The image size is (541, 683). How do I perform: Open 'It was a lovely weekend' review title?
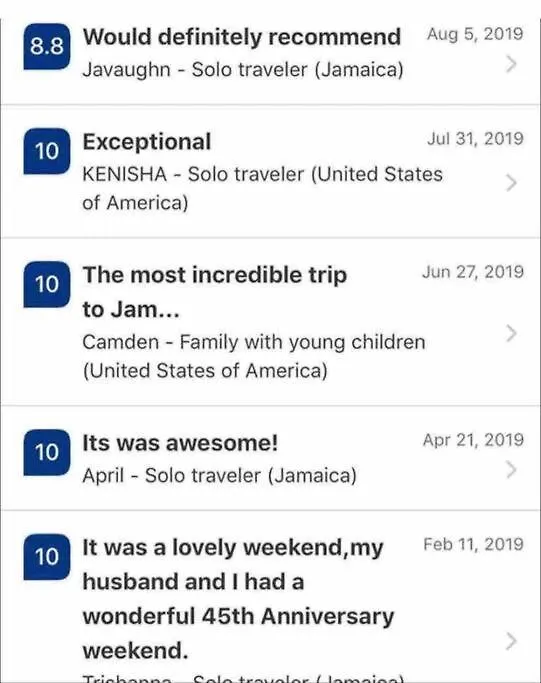[x=238, y=599]
